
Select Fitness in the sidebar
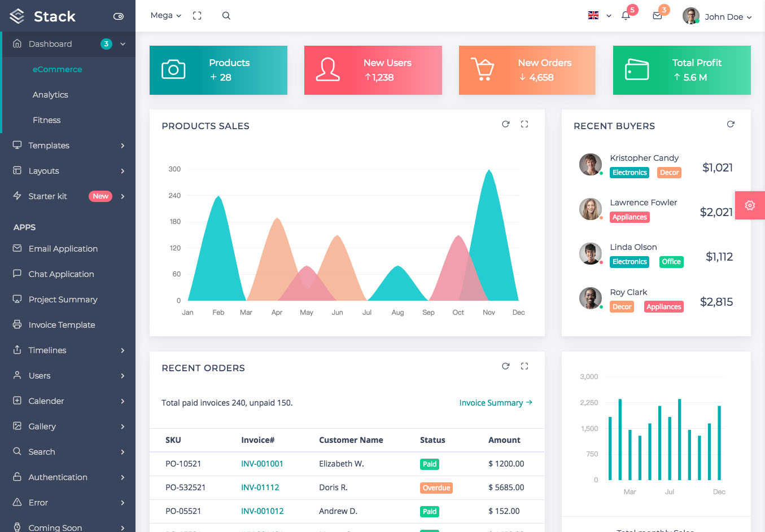pyautogui.click(x=46, y=120)
